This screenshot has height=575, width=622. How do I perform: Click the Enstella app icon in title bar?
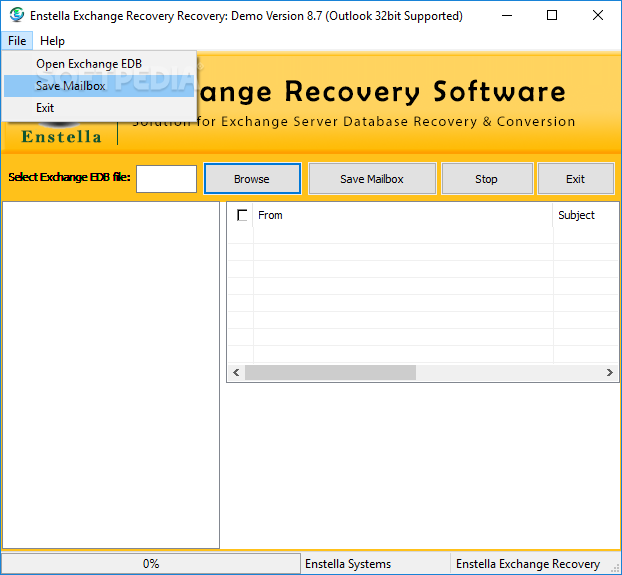point(17,15)
